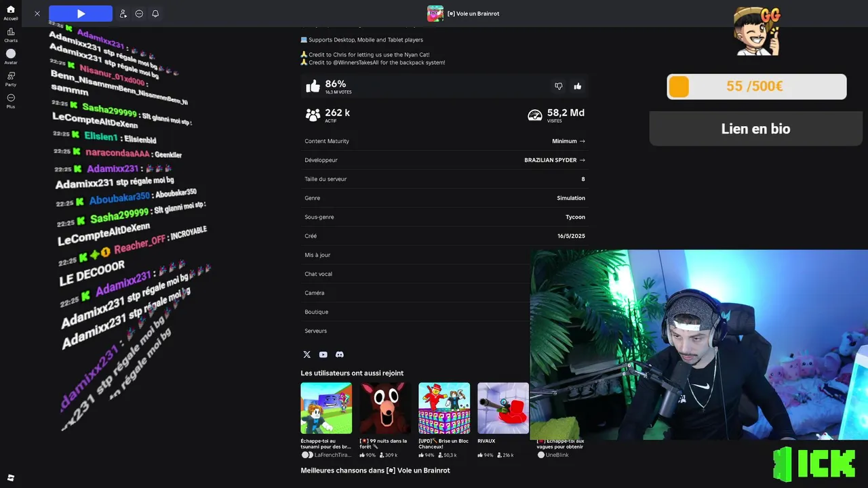Click the Mis à jour row
This screenshot has height=488, width=868.
coord(416,255)
